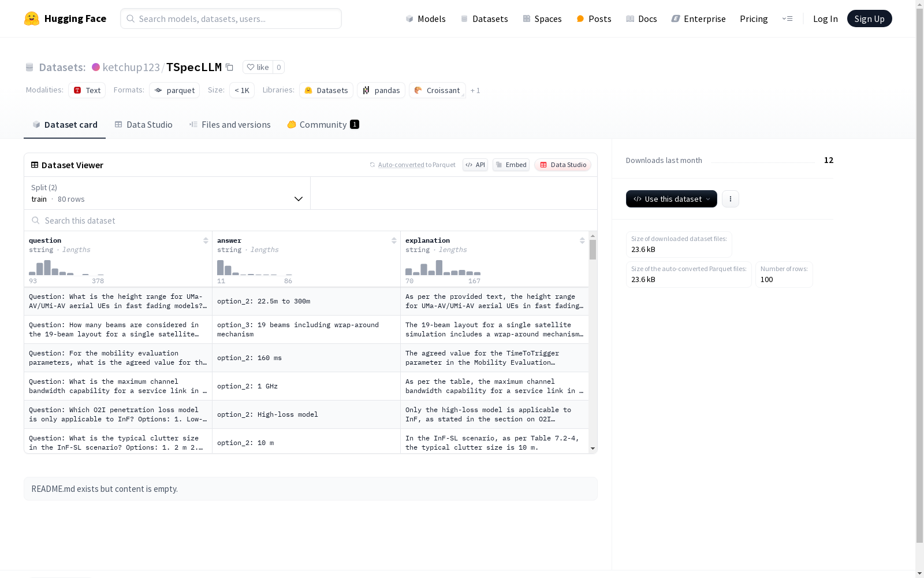Click answer cell 'option_3: 19 beams including wrap-around'
The height and width of the screenshot is (578, 924).
point(306,329)
